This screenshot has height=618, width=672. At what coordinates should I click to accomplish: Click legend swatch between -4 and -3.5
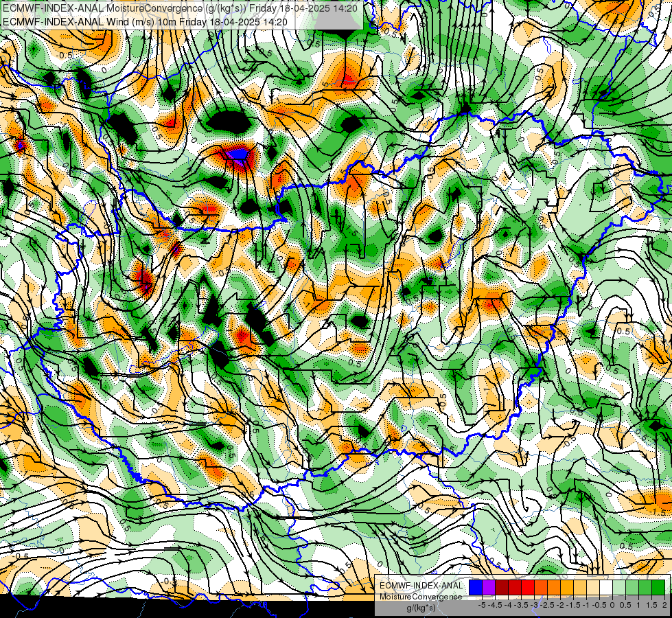coord(515,587)
